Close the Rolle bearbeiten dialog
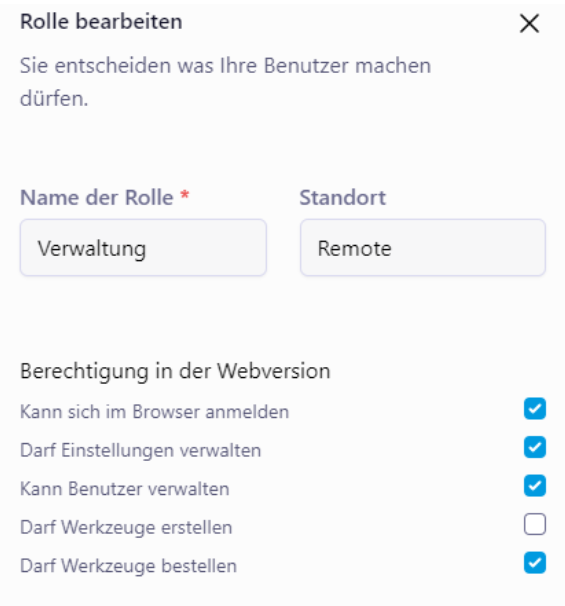The image size is (565, 606). [x=529, y=24]
